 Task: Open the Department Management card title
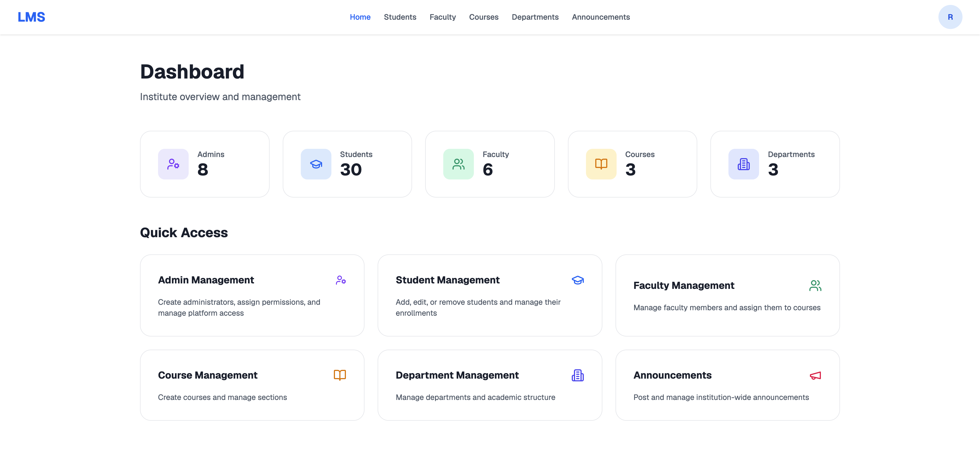(x=457, y=375)
